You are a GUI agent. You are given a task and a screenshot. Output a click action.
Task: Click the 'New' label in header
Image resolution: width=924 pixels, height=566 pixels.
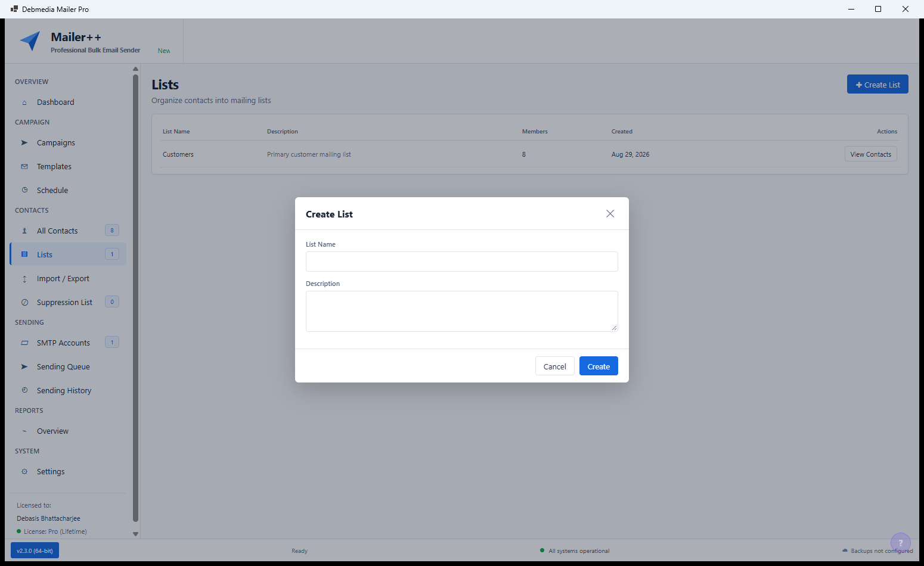click(164, 51)
